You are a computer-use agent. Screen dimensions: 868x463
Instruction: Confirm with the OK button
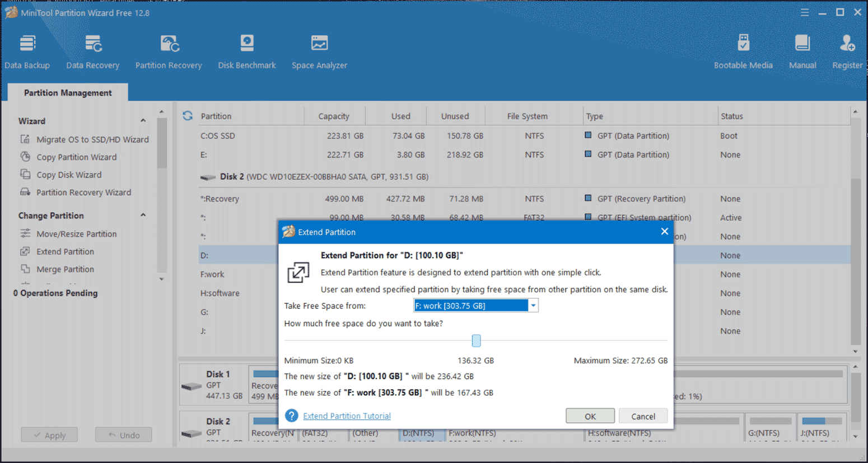(x=590, y=416)
